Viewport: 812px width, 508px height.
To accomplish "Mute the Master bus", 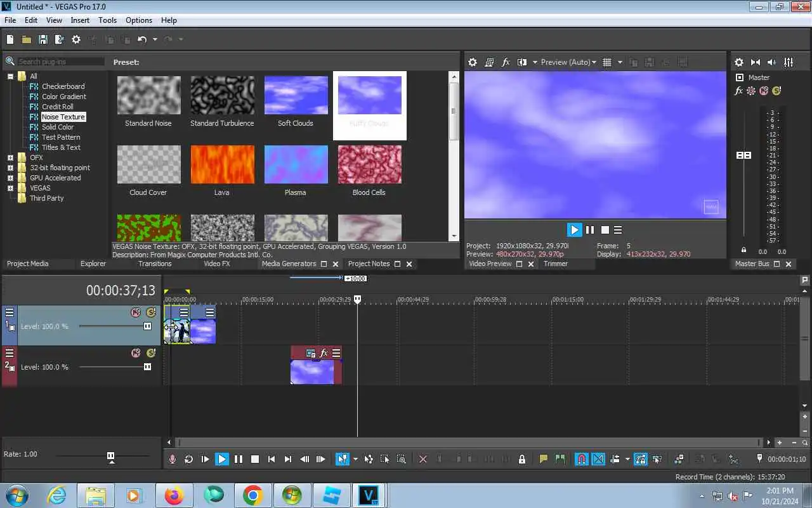I will click(x=764, y=91).
